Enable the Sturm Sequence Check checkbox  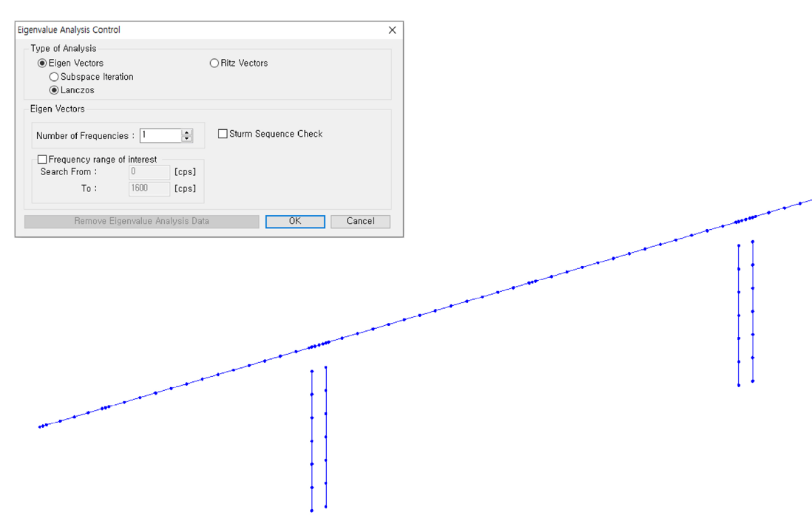click(x=223, y=134)
